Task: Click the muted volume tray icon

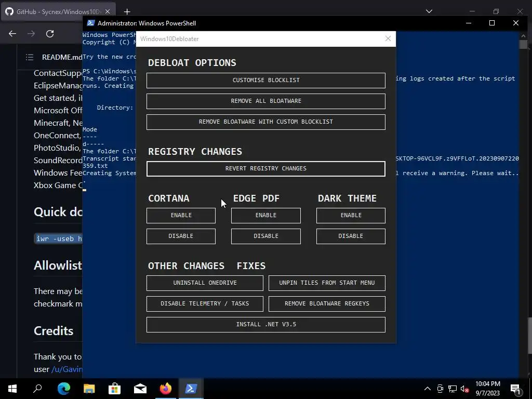Action: [x=464, y=389]
